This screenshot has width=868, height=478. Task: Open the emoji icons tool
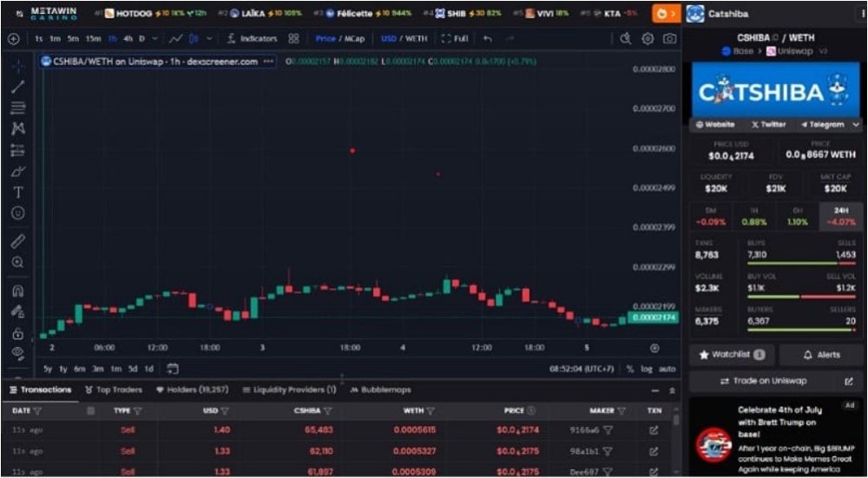click(x=18, y=213)
